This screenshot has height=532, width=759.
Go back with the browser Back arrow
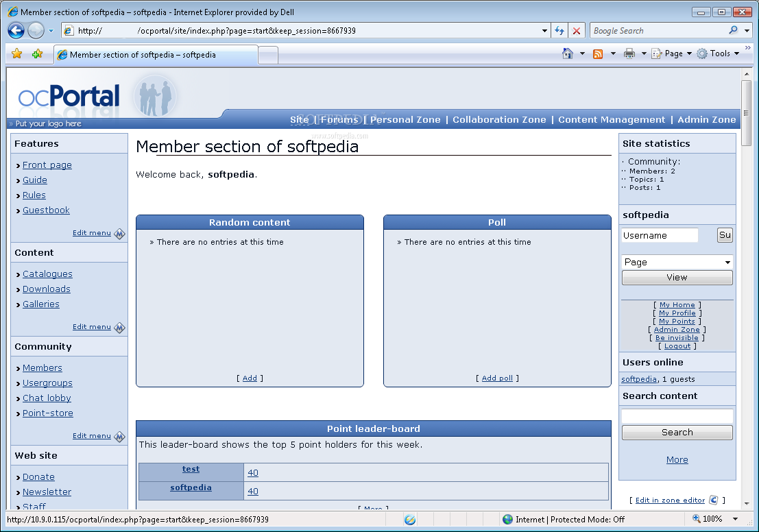tap(16, 30)
